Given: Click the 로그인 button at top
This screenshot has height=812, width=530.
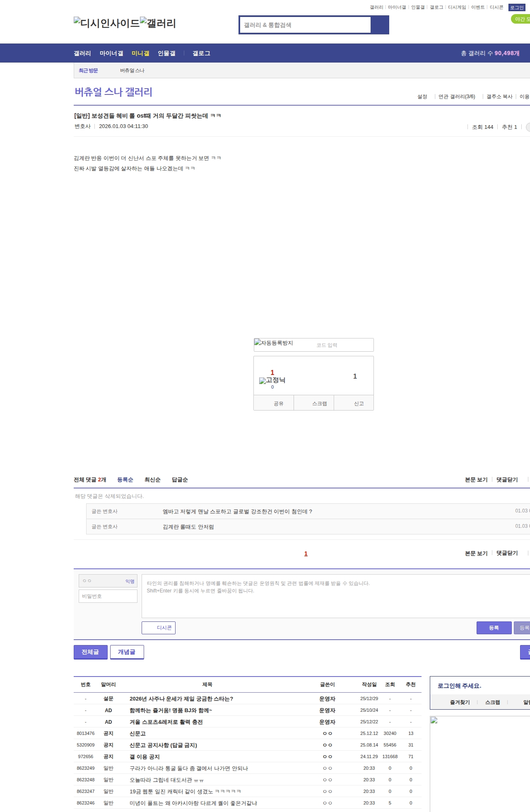Looking at the screenshot, I should 517,7.
